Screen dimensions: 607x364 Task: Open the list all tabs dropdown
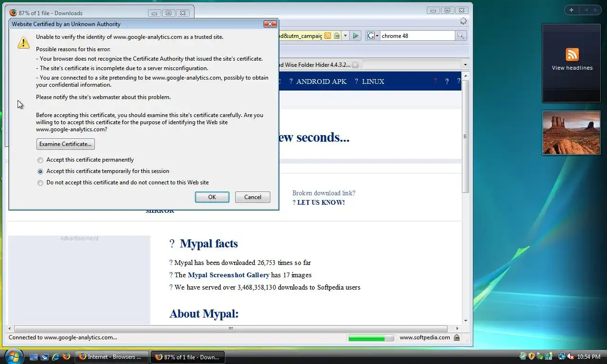pyautogui.click(x=465, y=65)
